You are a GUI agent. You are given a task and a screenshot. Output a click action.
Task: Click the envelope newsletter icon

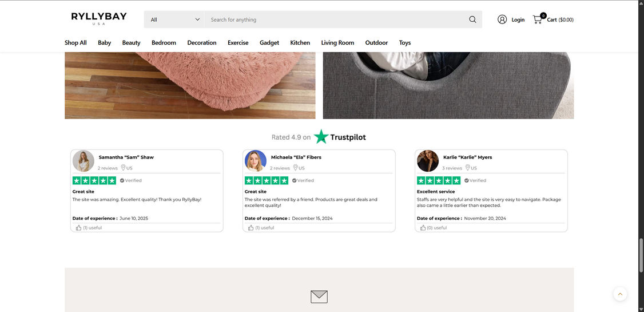pyautogui.click(x=319, y=297)
